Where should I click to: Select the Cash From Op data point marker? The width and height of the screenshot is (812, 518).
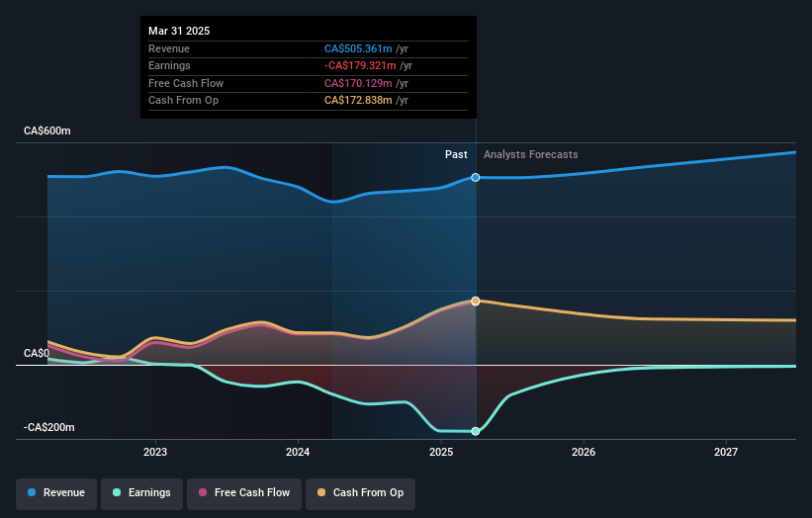(476, 301)
